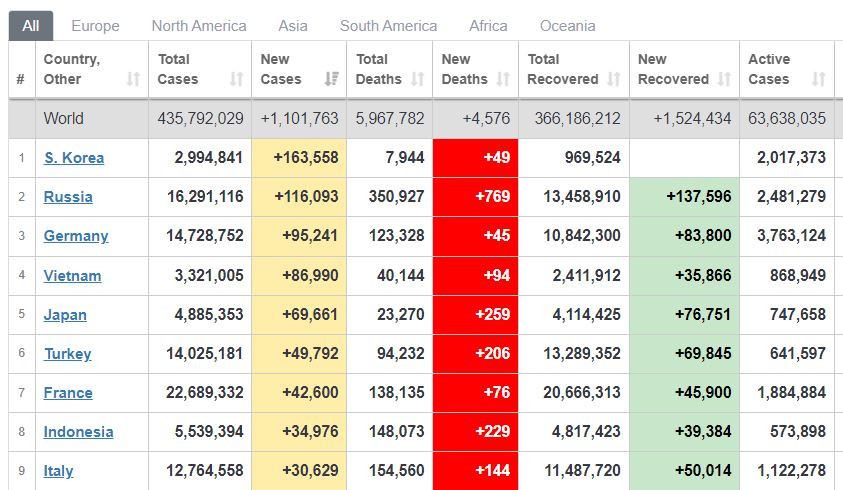Open the Vietnam country link
Viewport: 843px width, 490px height.
click(72, 276)
